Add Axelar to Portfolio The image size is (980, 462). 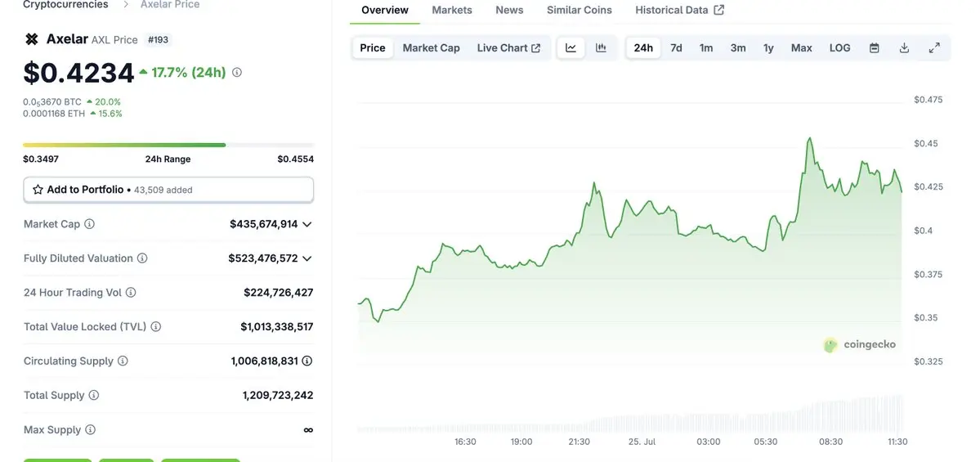coord(168,190)
